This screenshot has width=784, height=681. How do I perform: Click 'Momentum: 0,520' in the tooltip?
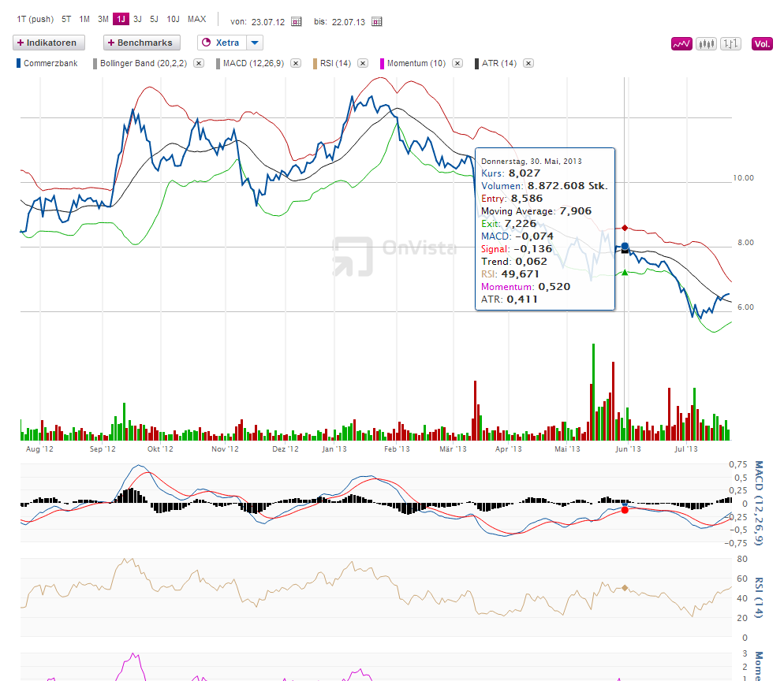[525, 287]
